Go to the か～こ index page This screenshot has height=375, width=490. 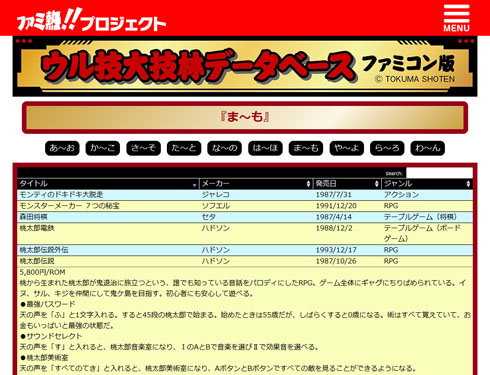103,148
